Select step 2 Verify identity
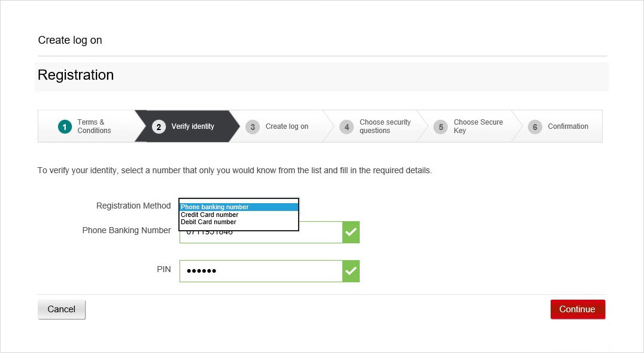This screenshot has width=644, height=353. click(187, 126)
